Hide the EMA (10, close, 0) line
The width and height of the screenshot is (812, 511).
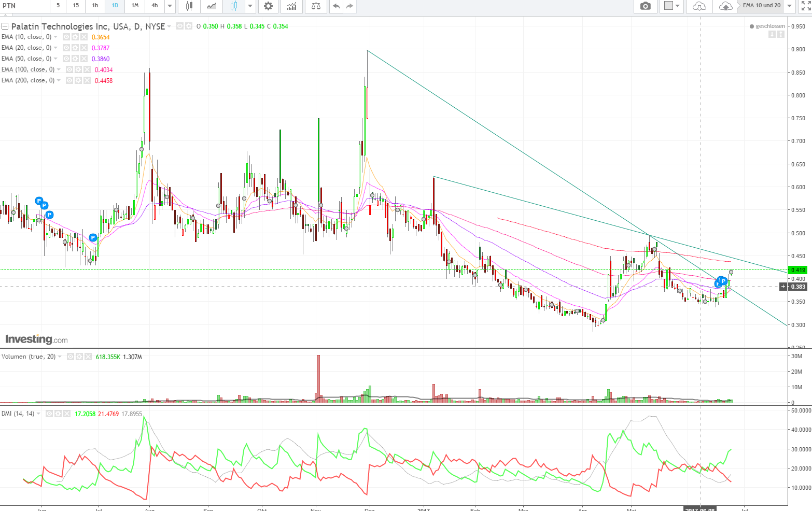tap(66, 37)
